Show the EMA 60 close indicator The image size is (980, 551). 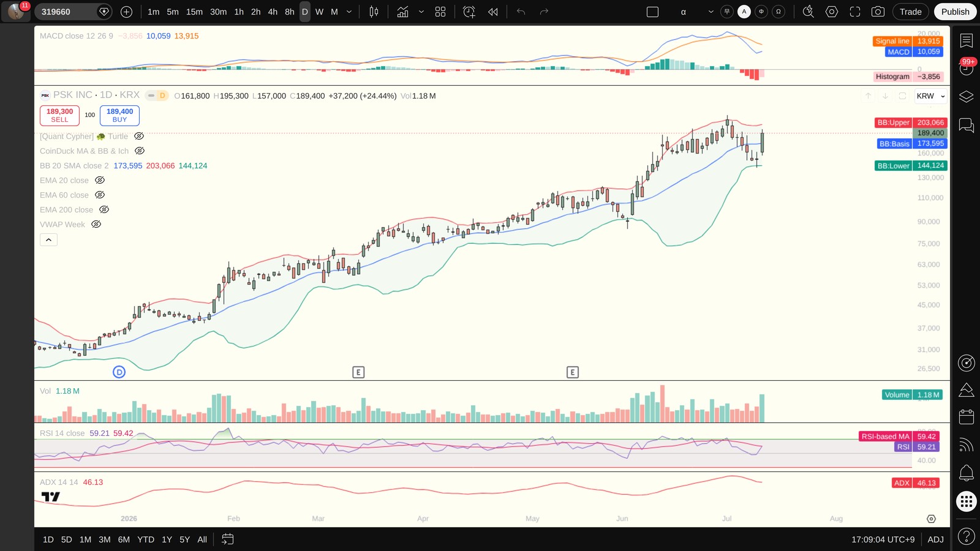(x=100, y=195)
